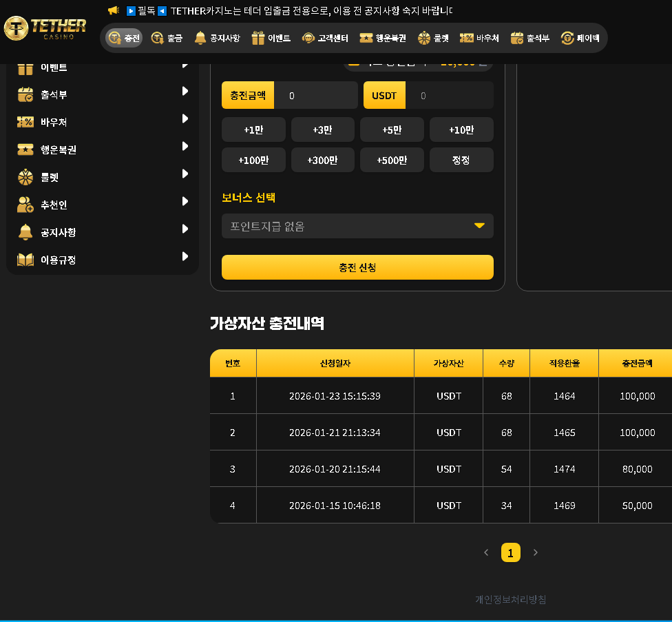Add +100만 to the charge amount
Viewport: 672px width, 622px height.
253,160
